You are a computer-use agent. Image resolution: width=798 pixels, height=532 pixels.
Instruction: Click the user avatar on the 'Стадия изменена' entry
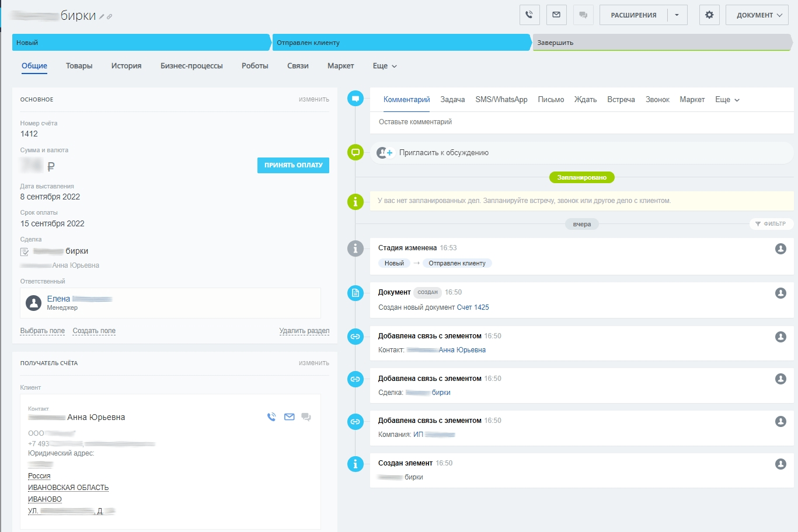[780, 249]
